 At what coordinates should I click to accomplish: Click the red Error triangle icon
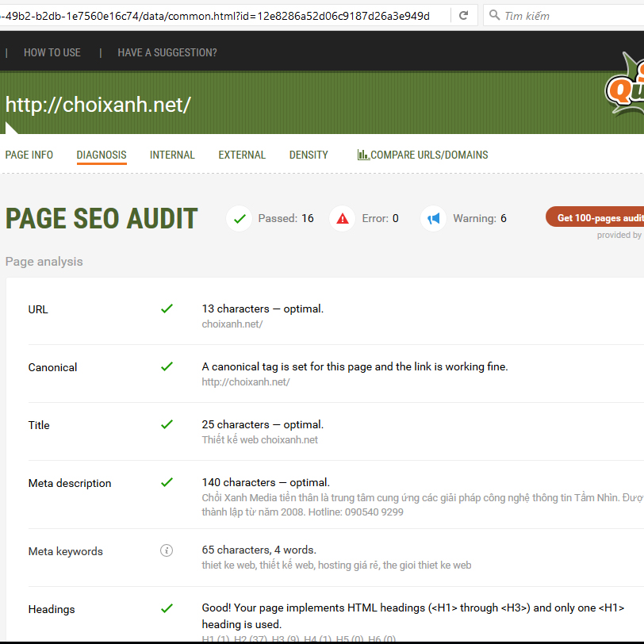pyautogui.click(x=343, y=219)
